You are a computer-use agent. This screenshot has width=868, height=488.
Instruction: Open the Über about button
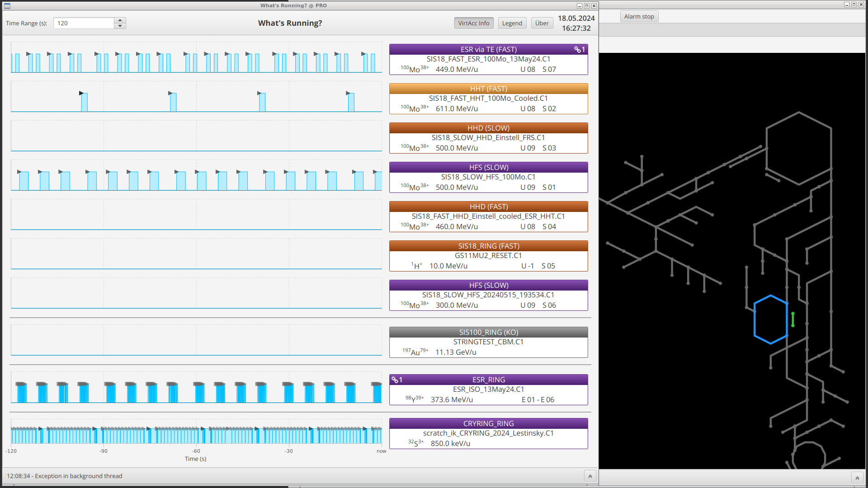(542, 23)
